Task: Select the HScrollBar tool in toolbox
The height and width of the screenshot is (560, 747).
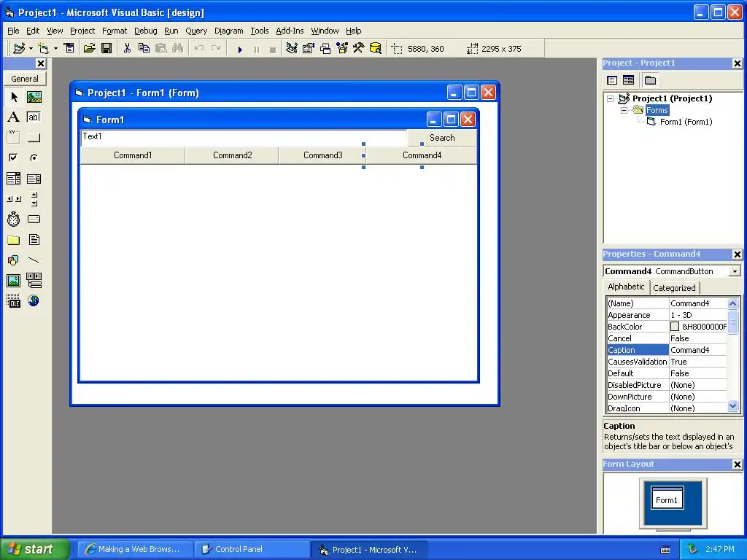Action: (x=14, y=199)
